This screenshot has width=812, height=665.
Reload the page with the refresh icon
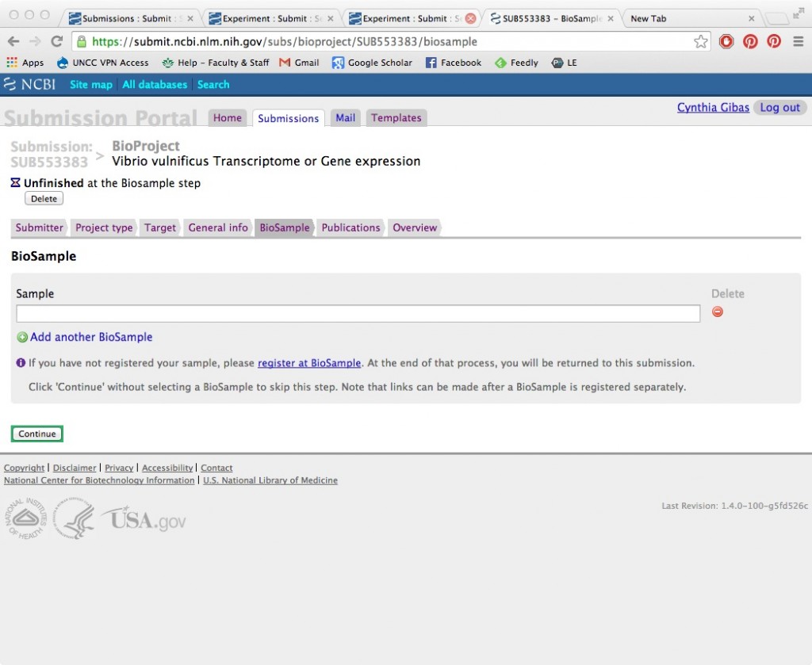point(56,41)
